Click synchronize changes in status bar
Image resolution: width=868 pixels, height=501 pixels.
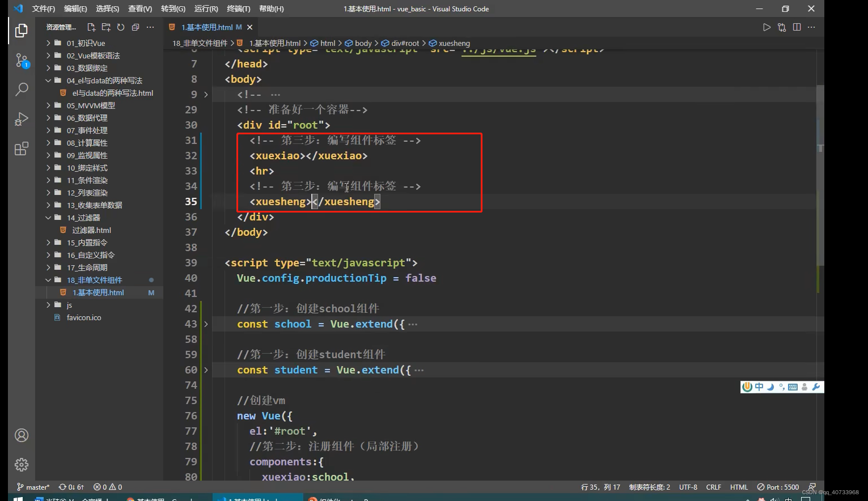point(71,487)
